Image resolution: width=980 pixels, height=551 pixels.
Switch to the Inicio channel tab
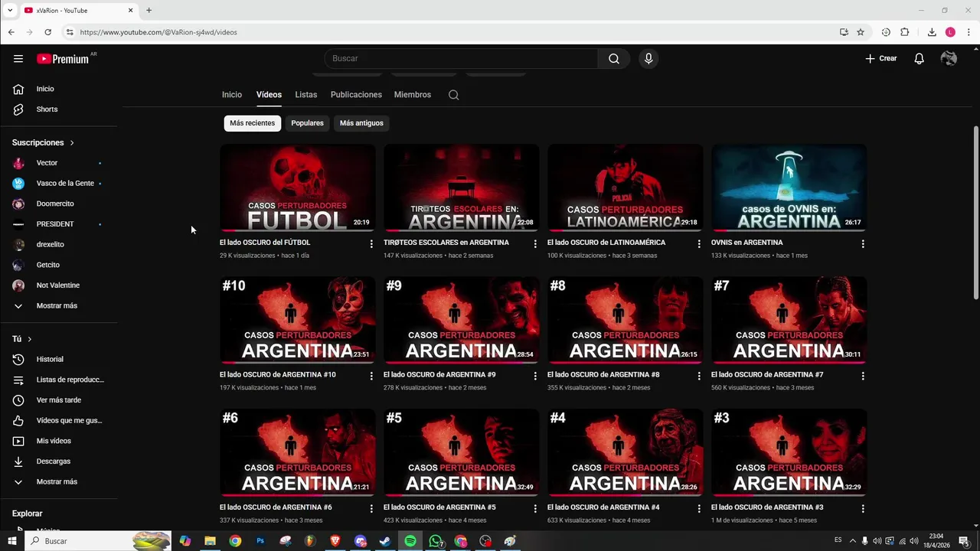[232, 95]
